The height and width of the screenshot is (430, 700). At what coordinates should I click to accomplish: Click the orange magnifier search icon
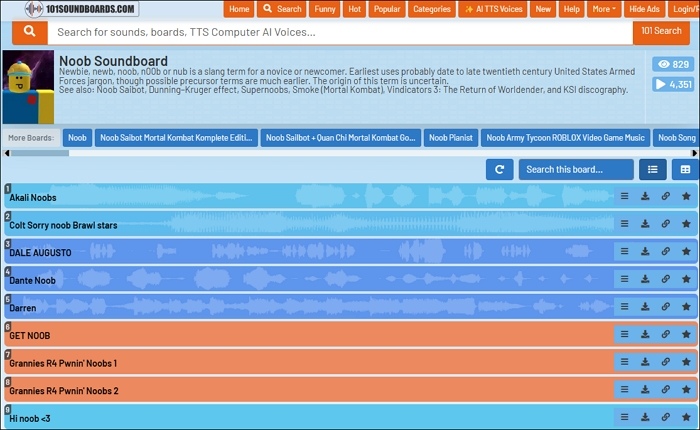[x=30, y=32]
